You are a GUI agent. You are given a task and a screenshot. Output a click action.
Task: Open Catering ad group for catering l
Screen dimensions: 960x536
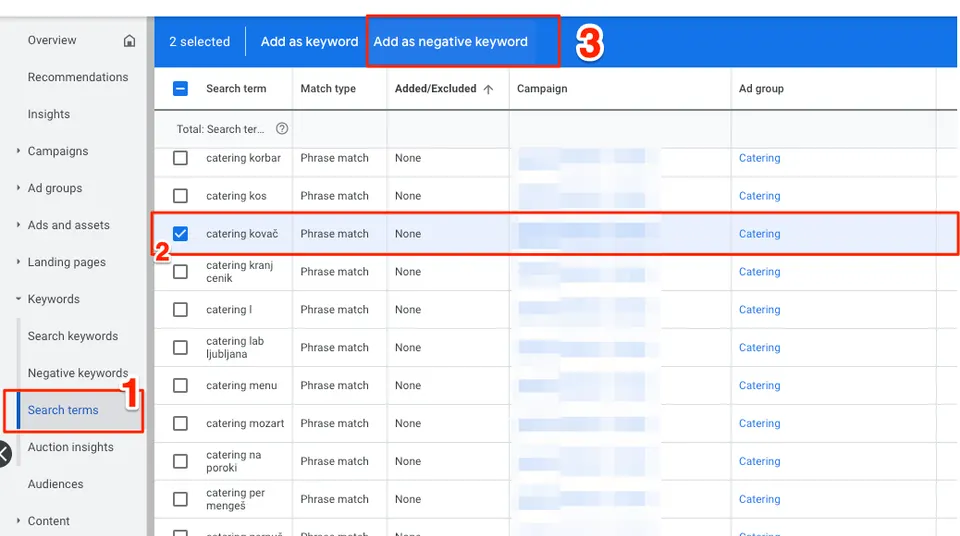759,310
